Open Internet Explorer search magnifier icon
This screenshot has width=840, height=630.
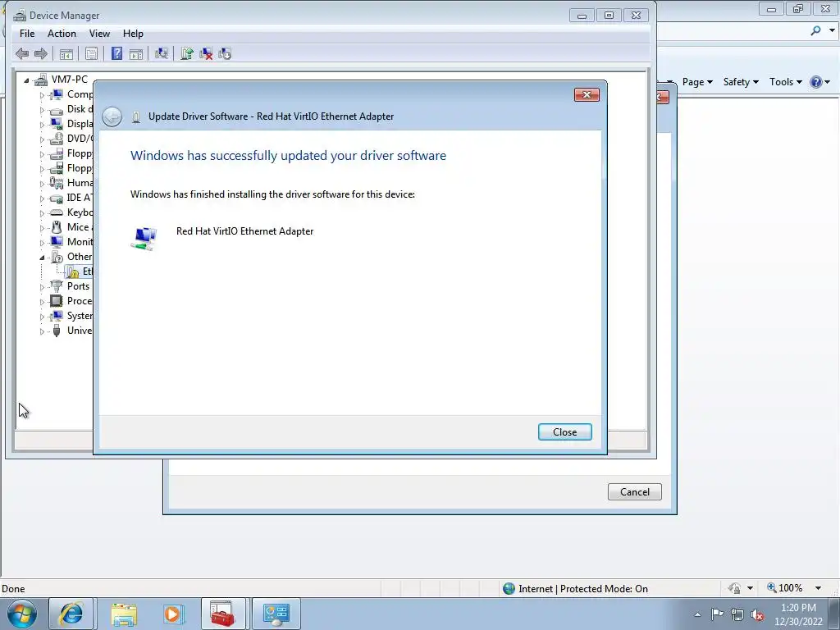tap(815, 31)
